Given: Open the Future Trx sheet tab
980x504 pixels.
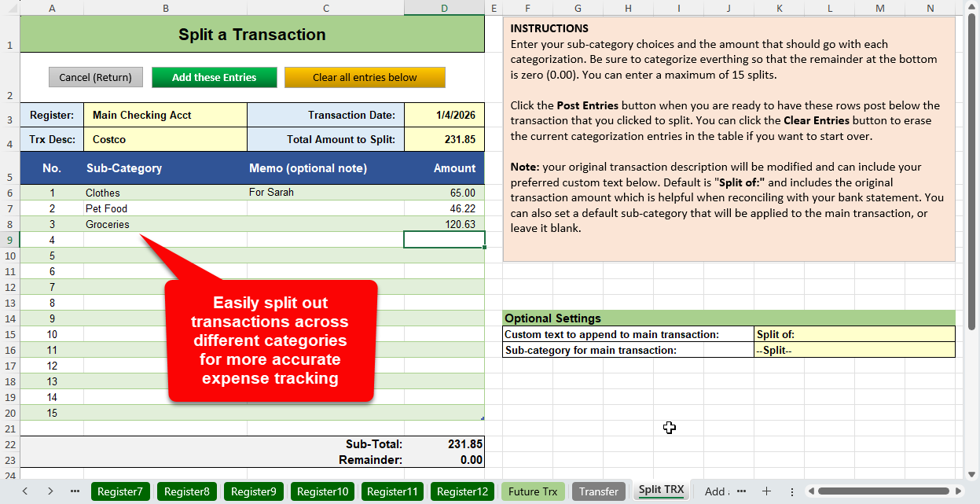Looking at the screenshot, I should (533, 491).
